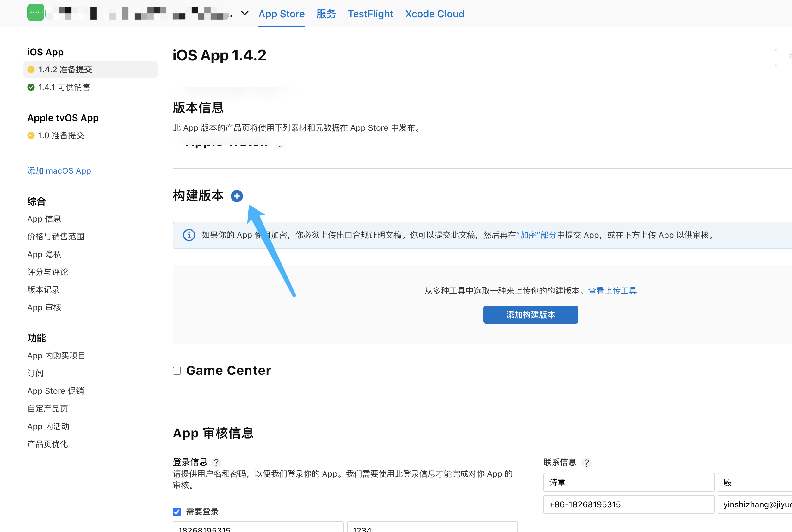
Task: Go to 订阅 section
Action: [x=35, y=373]
